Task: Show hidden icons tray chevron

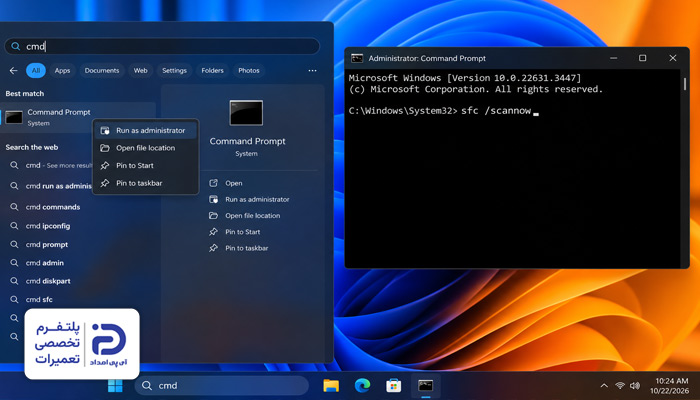Action: click(604, 386)
